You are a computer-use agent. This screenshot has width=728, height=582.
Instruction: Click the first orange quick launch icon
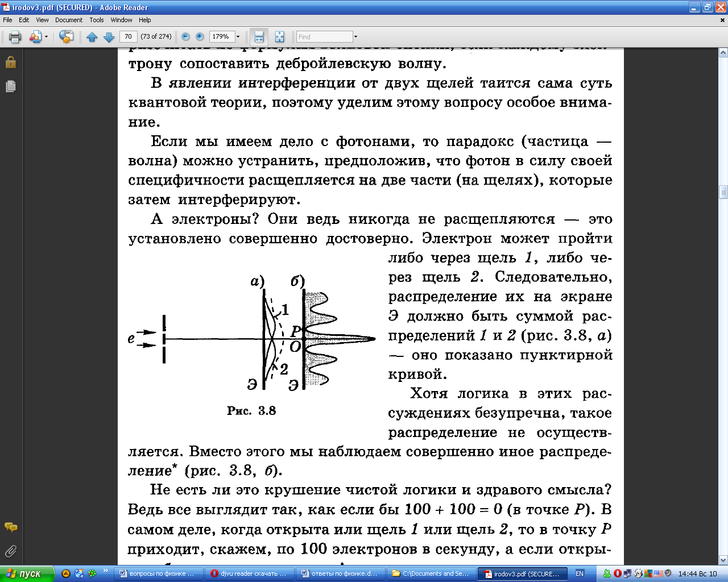click(66, 573)
